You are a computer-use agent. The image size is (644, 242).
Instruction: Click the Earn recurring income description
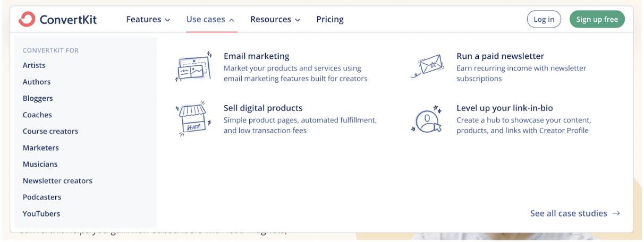coord(521,73)
